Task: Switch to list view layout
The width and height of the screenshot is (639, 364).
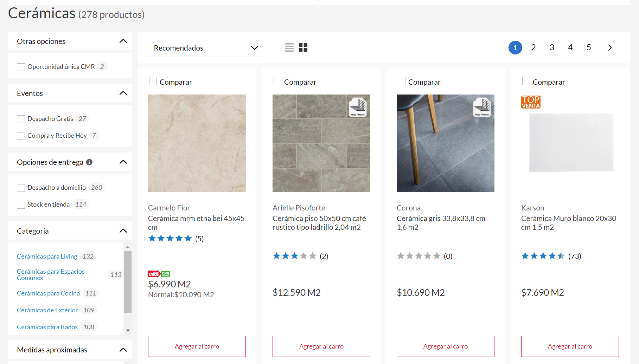Action: [289, 47]
